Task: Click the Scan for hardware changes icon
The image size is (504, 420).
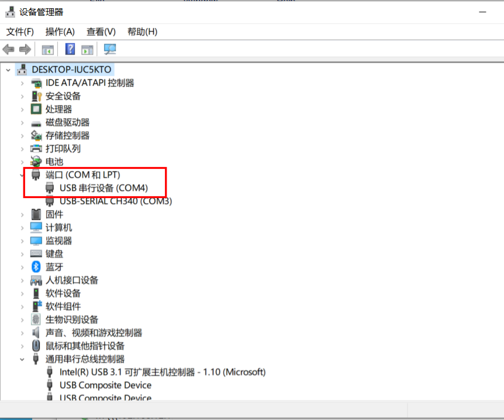Action: 110,49
